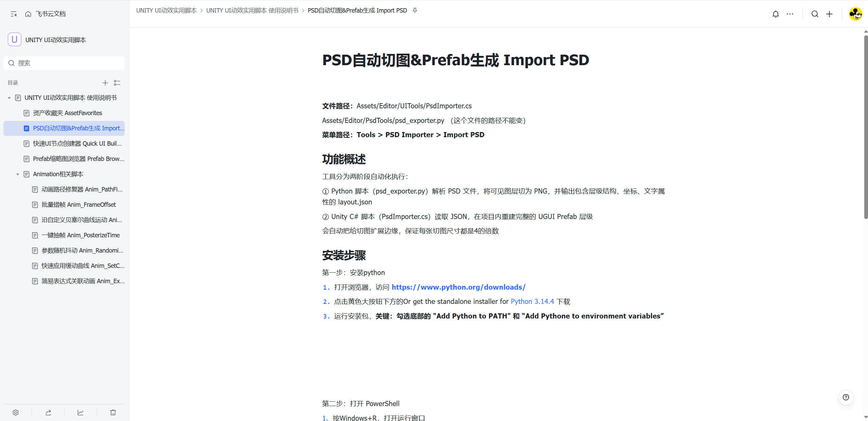Open the python.org/downloads hyperlink
This screenshot has height=421, width=868.
458,287
